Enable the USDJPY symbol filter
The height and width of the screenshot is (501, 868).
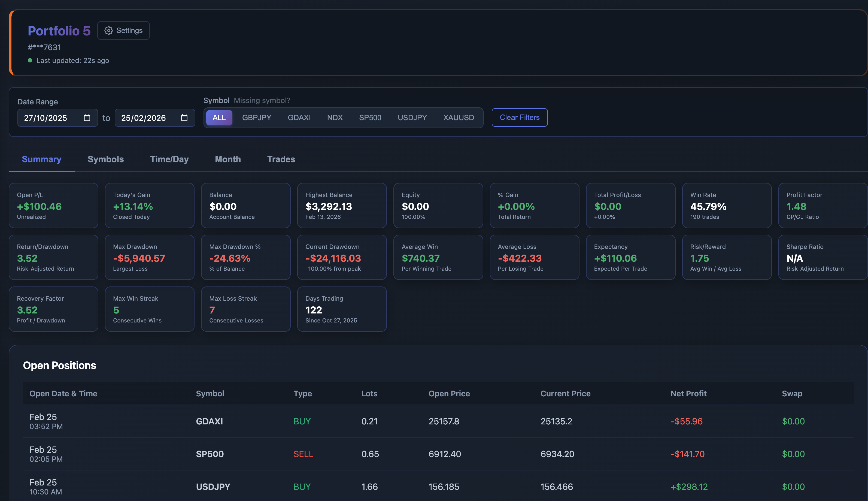(412, 118)
